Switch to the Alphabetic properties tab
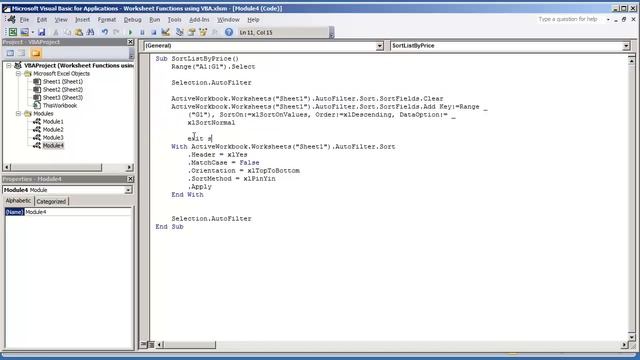Screen dimensions: 640x360 click(x=18, y=201)
